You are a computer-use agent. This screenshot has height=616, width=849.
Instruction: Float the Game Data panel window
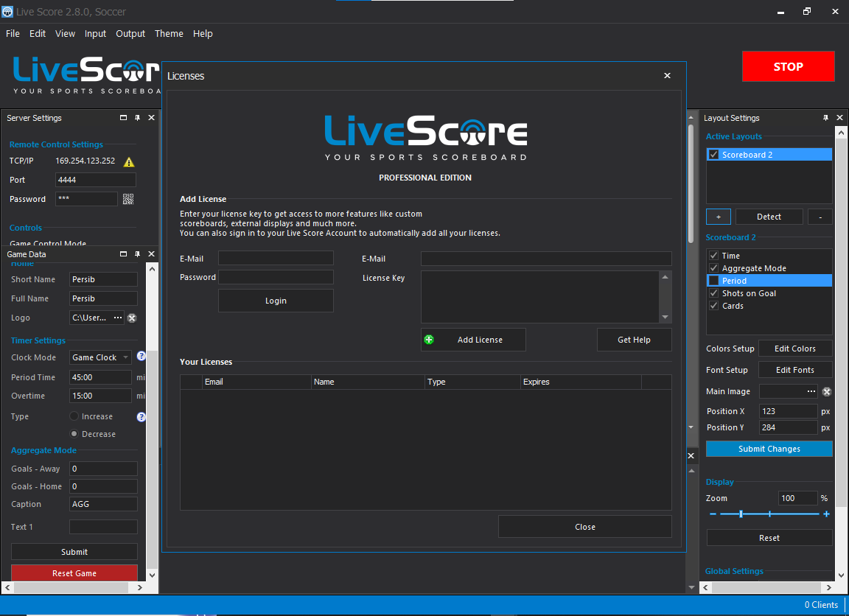pyautogui.click(x=124, y=254)
